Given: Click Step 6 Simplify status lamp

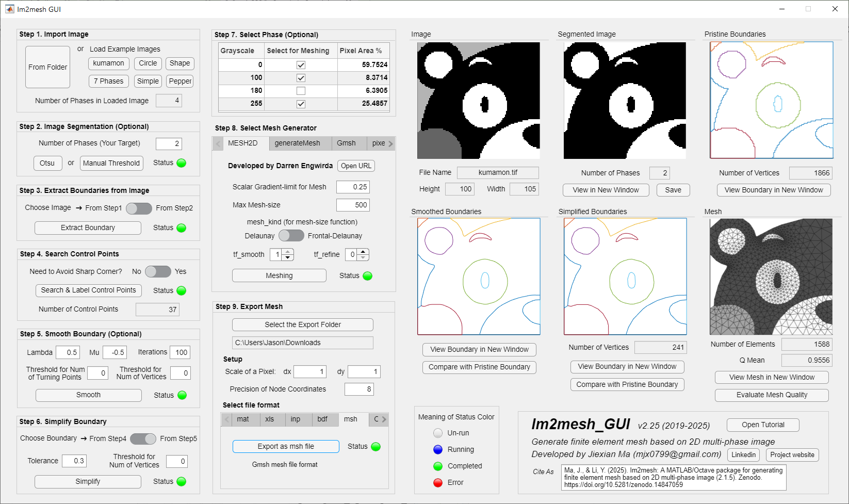Looking at the screenshot, I should (x=181, y=482).
